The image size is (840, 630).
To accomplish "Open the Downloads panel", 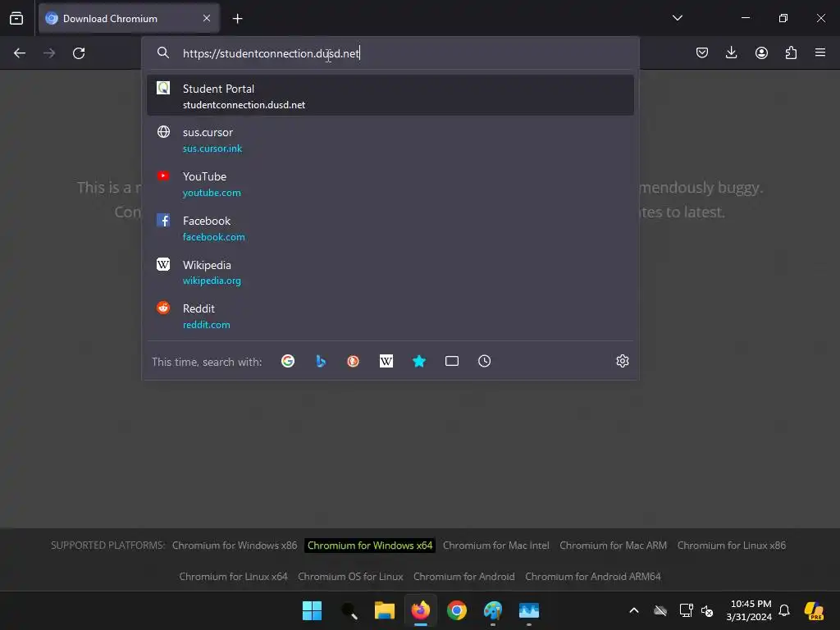I will (731, 52).
